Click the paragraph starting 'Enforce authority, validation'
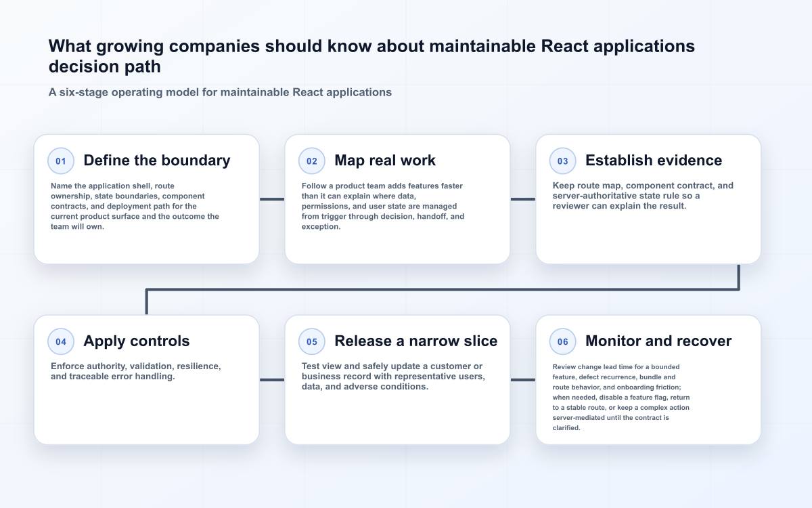812x508 pixels. click(136, 371)
